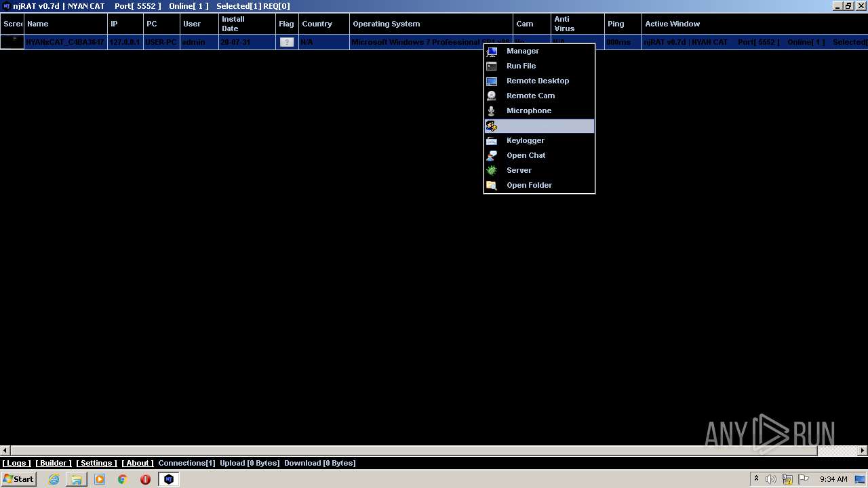Show hidden system tray icons
Image resolution: width=868 pixels, height=488 pixels.
click(x=756, y=479)
